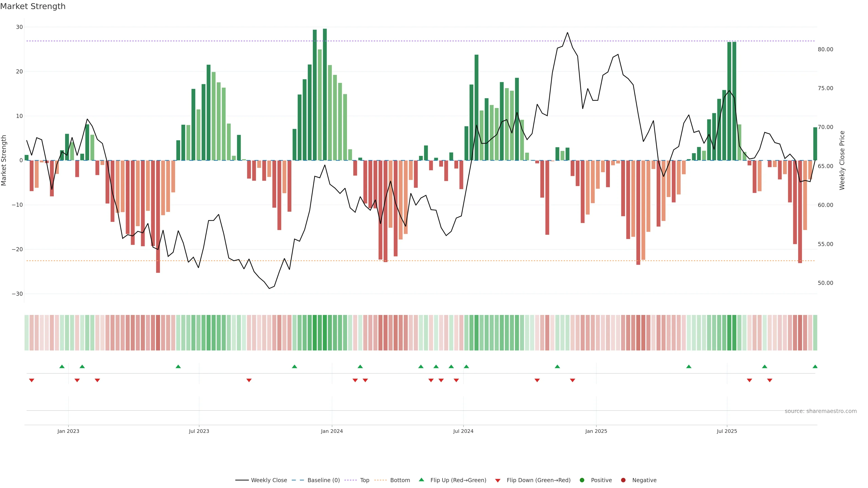Screen dimensions: 868x488
Task: Click the red Flip Down legend triangle
Action: coord(498,481)
